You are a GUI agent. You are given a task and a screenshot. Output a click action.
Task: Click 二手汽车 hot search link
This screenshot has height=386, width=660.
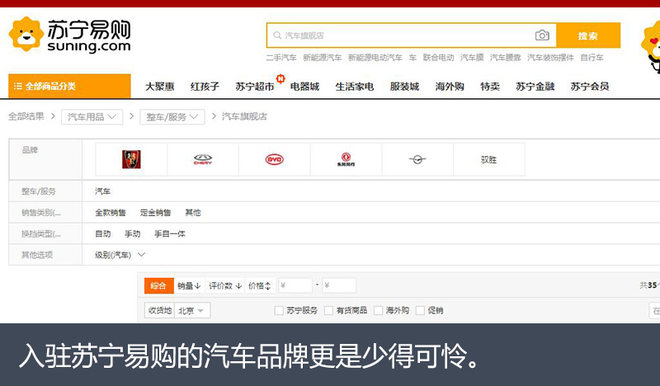click(x=281, y=58)
